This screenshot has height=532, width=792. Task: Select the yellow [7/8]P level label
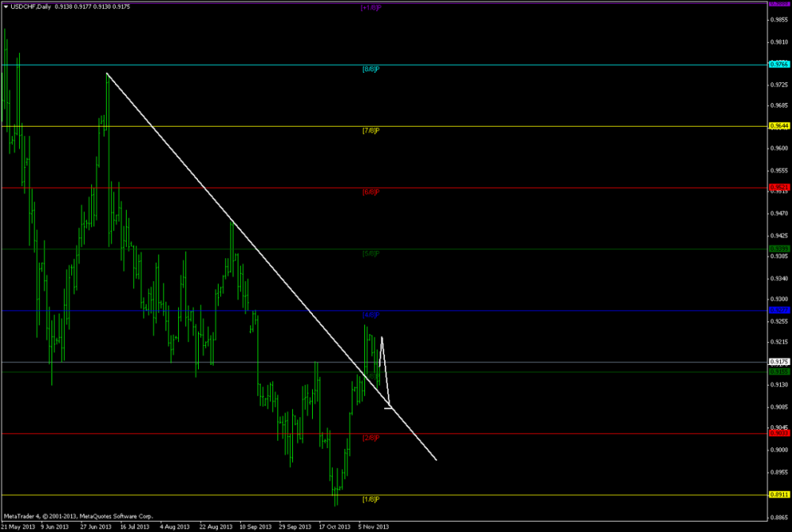click(x=371, y=131)
